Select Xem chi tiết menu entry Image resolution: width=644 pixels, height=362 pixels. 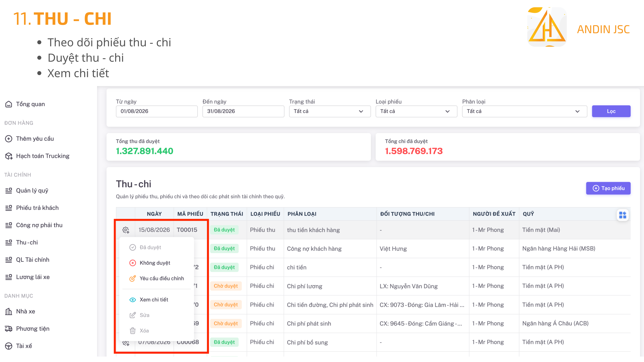tap(157, 300)
